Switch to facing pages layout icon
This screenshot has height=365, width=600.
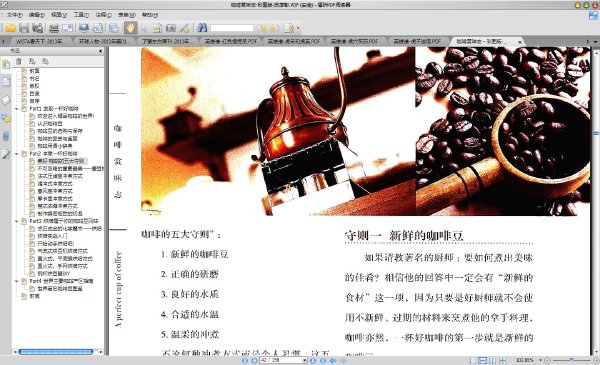click(x=492, y=360)
